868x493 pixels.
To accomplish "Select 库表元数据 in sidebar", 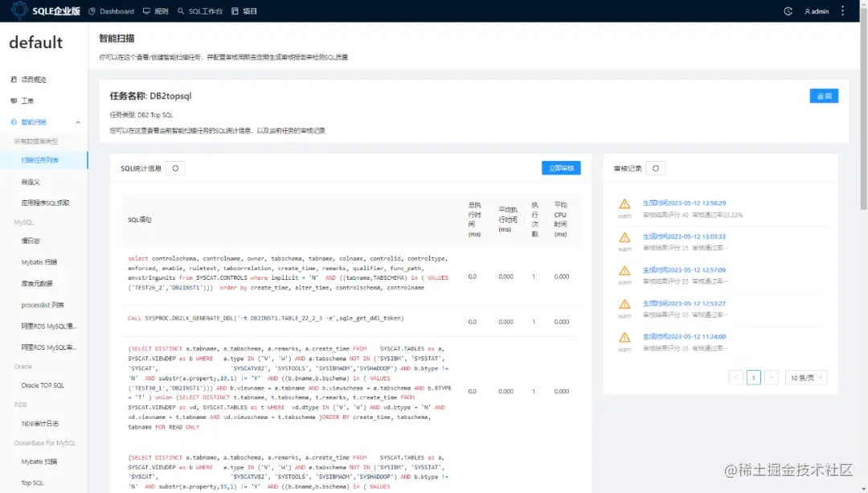I will [x=36, y=284].
